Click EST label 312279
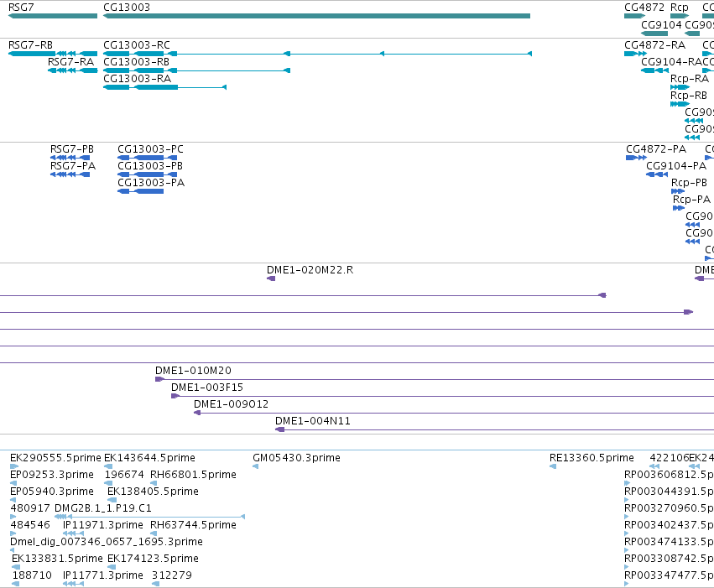This screenshot has width=714, height=588. point(172,575)
